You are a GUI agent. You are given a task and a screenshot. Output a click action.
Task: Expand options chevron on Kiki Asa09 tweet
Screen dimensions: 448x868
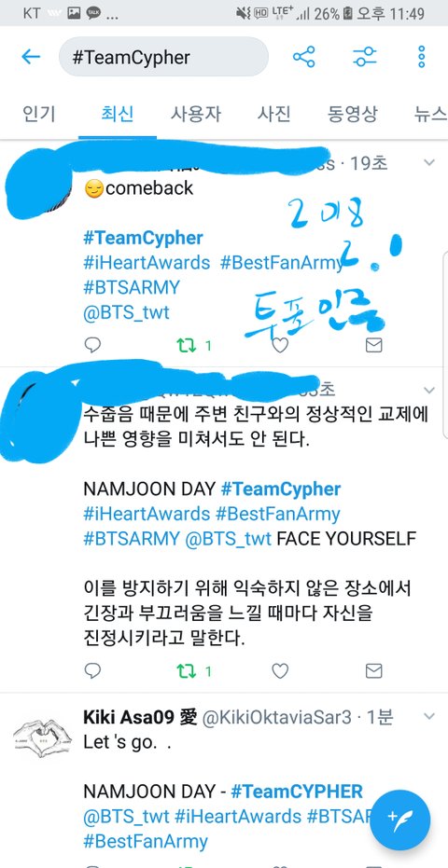[429, 716]
